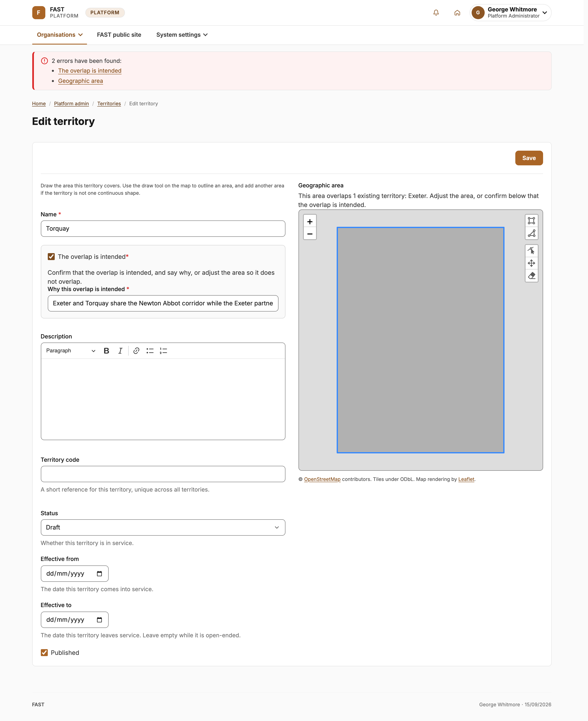This screenshot has height=721, width=588.
Task: Go to the home icon in the header
Action: click(x=457, y=12)
